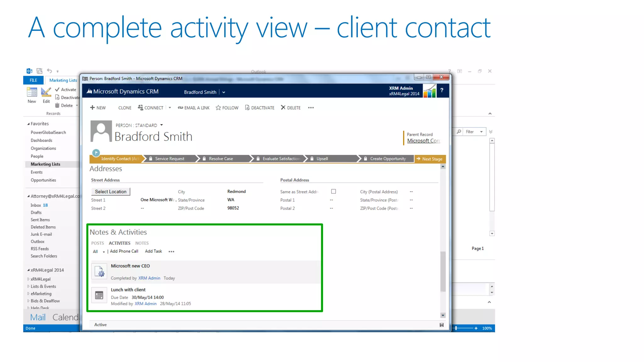Open the Microsoft Corp parent record link
This screenshot has width=644, height=362.
point(423,141)
